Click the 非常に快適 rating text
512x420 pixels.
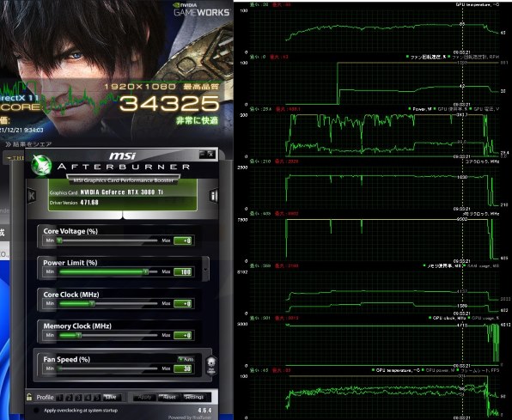(197, 120)
